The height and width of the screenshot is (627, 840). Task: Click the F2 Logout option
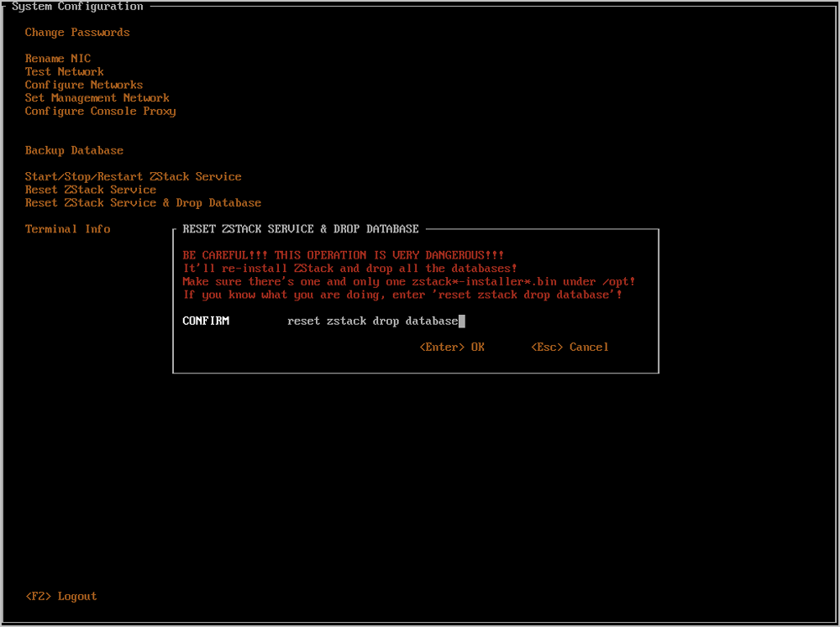tap(61, 597)
